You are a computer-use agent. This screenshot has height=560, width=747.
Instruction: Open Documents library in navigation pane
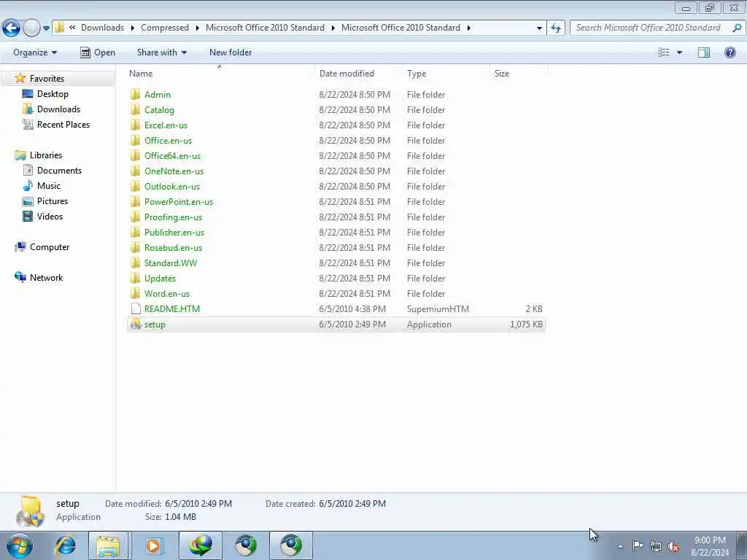coord(59,171)
